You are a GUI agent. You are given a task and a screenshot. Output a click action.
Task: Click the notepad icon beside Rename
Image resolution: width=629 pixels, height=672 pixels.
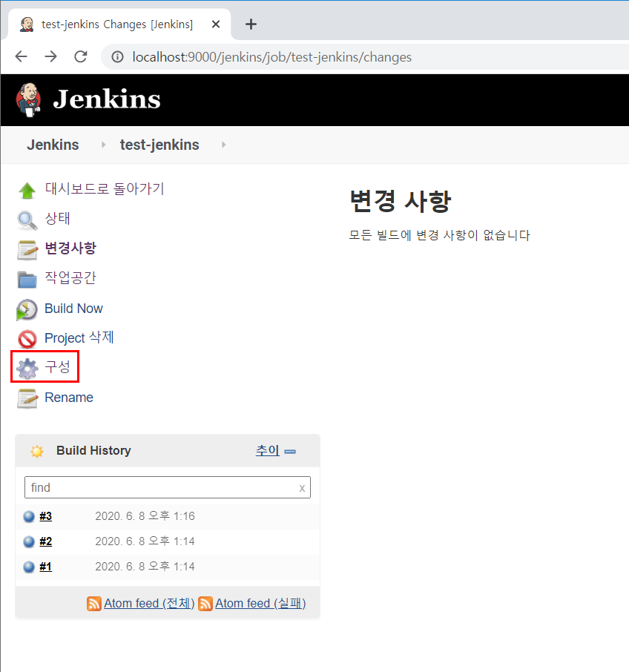pyautogui.click(x=27, y=398)
